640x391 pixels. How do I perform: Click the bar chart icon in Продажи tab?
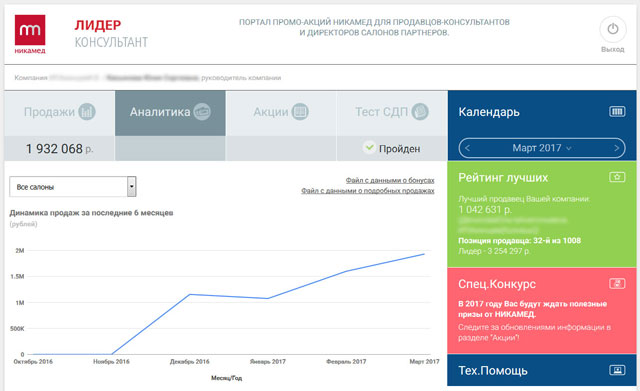click(x=87, y=111)
